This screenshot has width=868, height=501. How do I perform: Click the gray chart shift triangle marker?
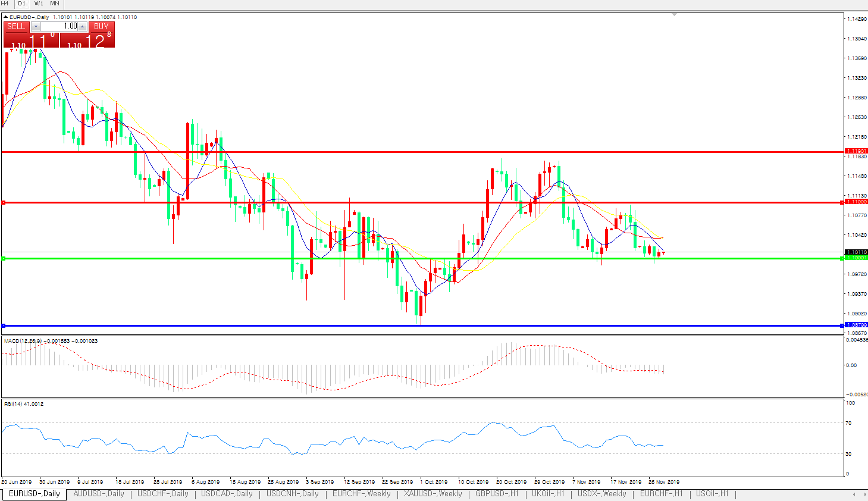click(x=673, y=14)
